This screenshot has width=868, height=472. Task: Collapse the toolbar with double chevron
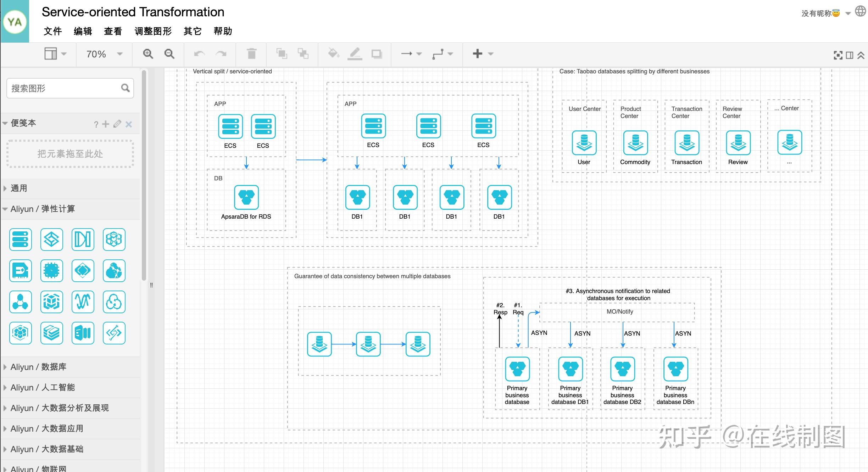click(861, 55)
